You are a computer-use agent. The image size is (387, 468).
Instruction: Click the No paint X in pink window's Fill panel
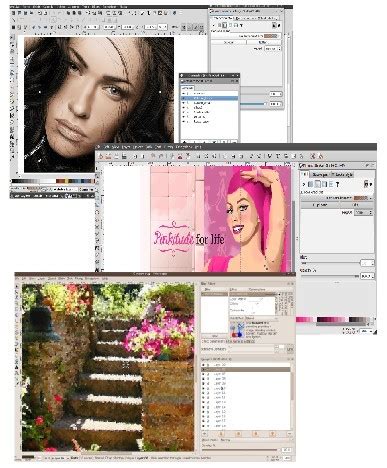[x=304, y=184]
